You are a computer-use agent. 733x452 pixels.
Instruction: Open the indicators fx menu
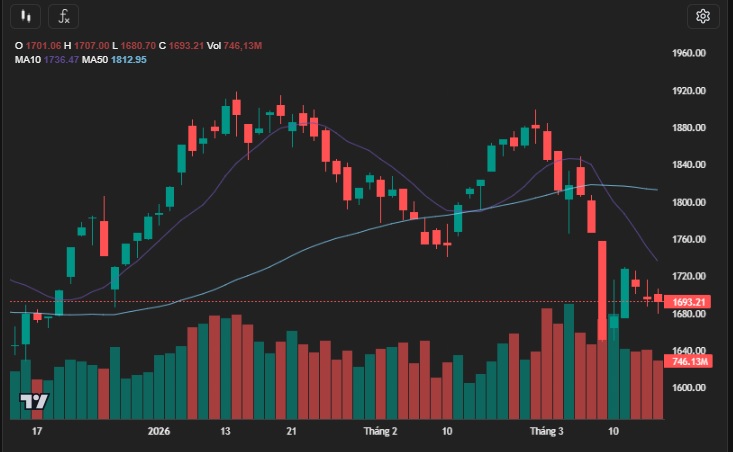[63, 16]
